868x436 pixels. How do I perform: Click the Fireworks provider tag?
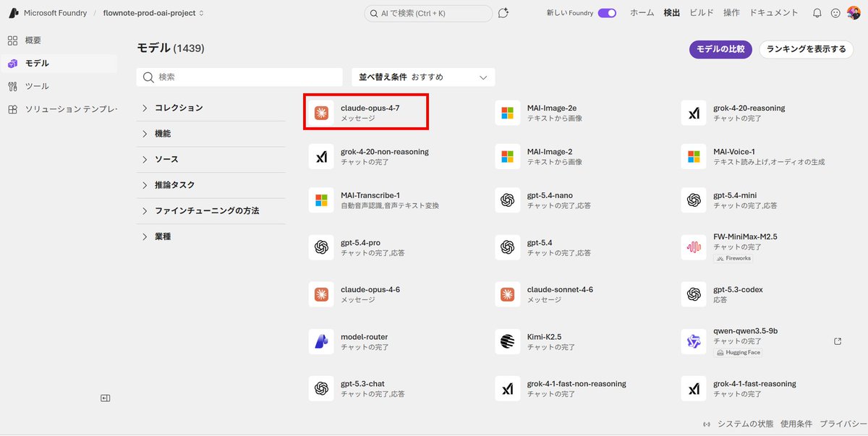[733, 258]
